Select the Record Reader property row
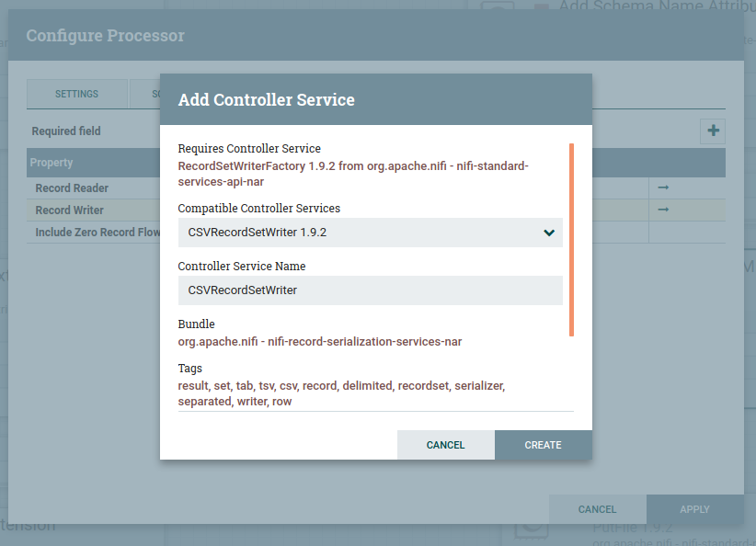 click(92, 188)
